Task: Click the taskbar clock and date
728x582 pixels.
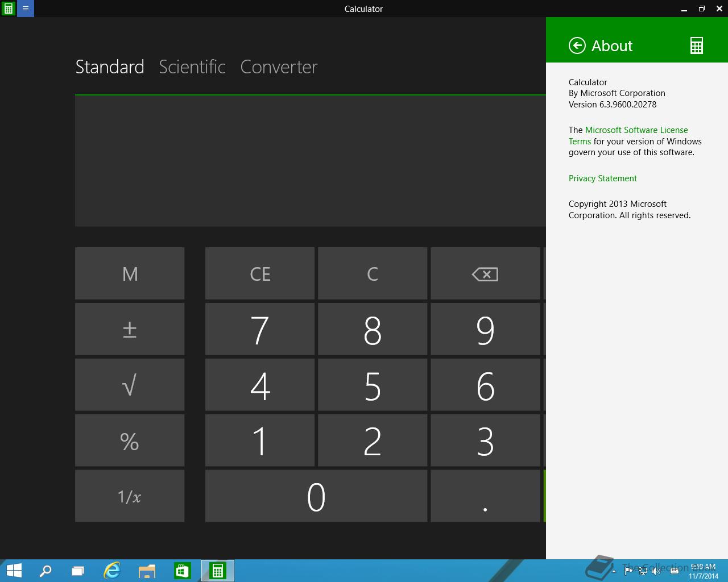Action: click(x=704, y=571)
